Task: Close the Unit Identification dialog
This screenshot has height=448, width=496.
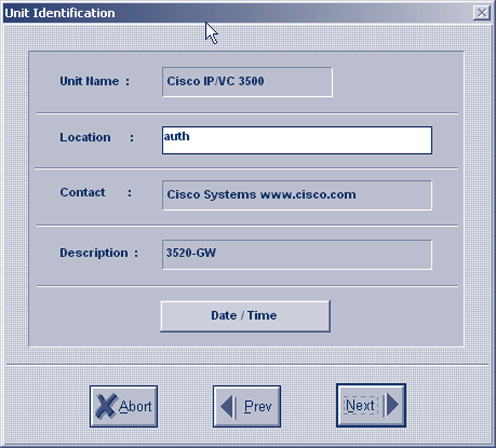Action: [482, 13]
